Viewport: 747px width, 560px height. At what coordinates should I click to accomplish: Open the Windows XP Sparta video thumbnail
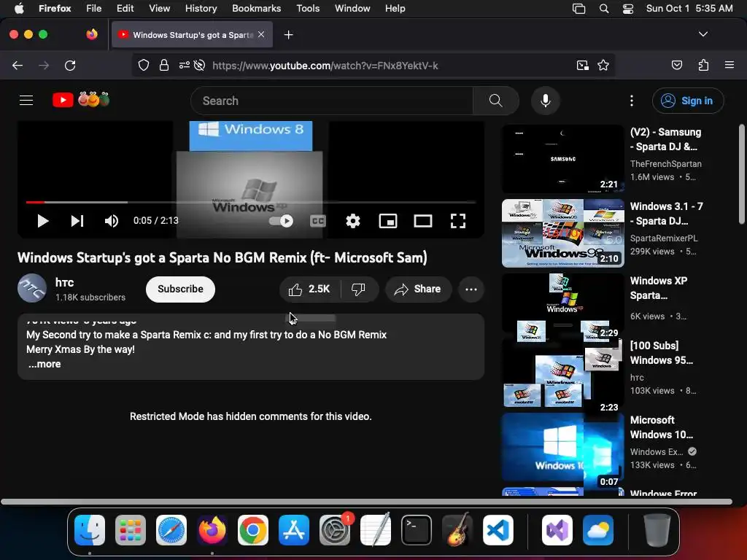(x=562, y=308)
